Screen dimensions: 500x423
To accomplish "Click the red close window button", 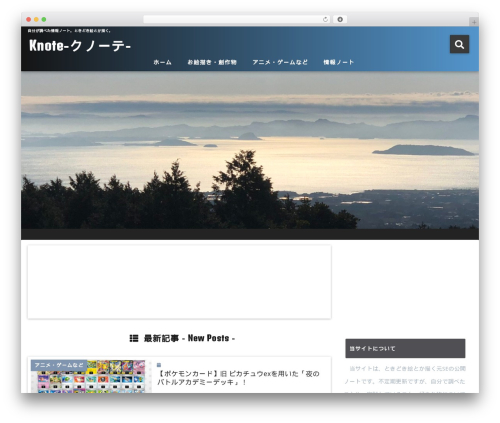I will click(x=29, y=19).
